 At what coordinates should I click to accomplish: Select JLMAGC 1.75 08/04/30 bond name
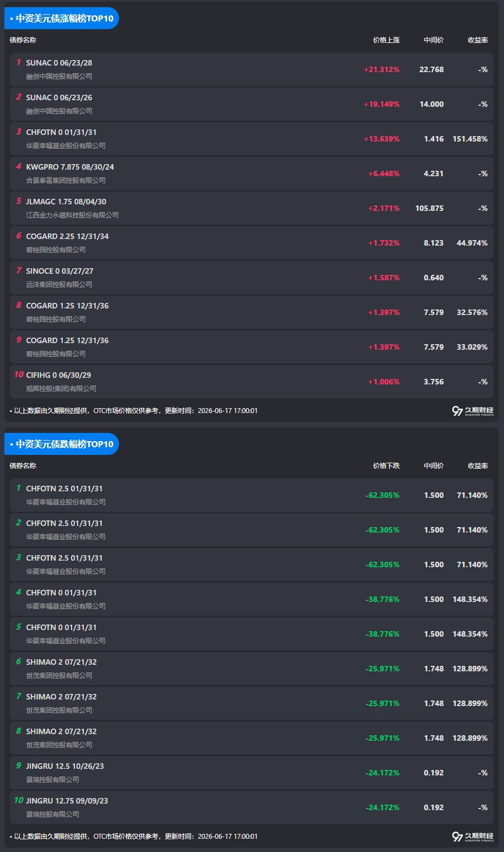[x=66, y=202]
